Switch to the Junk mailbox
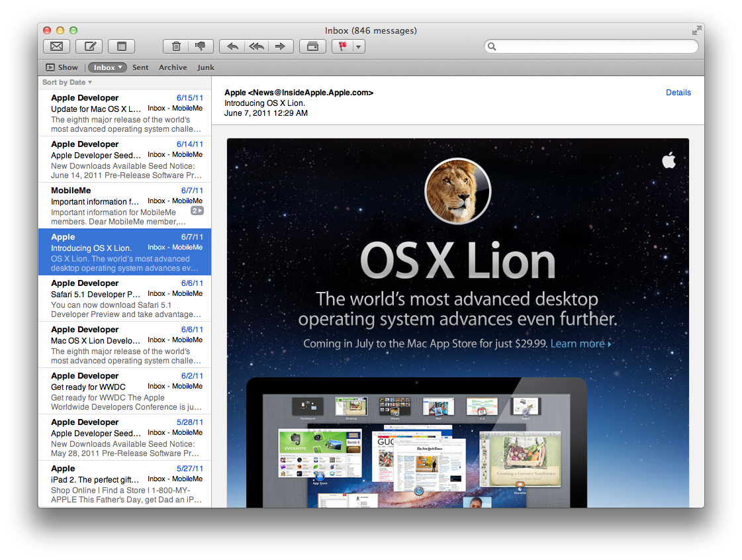Screen dimensions: 742x560 (x=206, y=68)
